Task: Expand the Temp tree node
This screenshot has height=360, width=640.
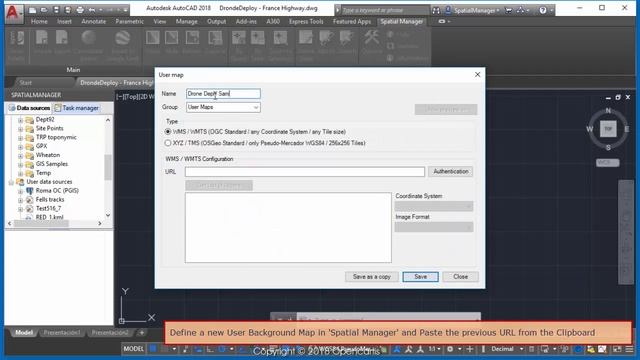Action: (20, 173)
